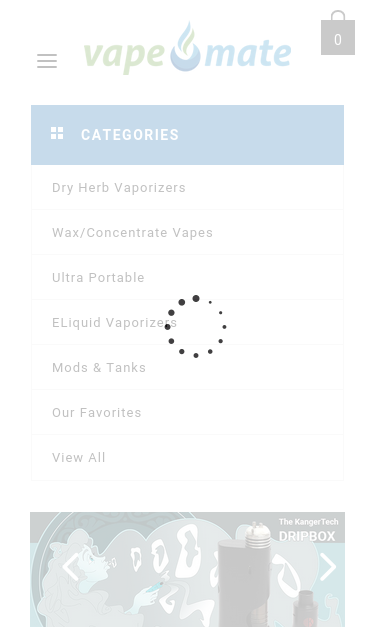Choose Mods & Tanks category
Viewport: 375px width, 627px height.
point(187,367)
